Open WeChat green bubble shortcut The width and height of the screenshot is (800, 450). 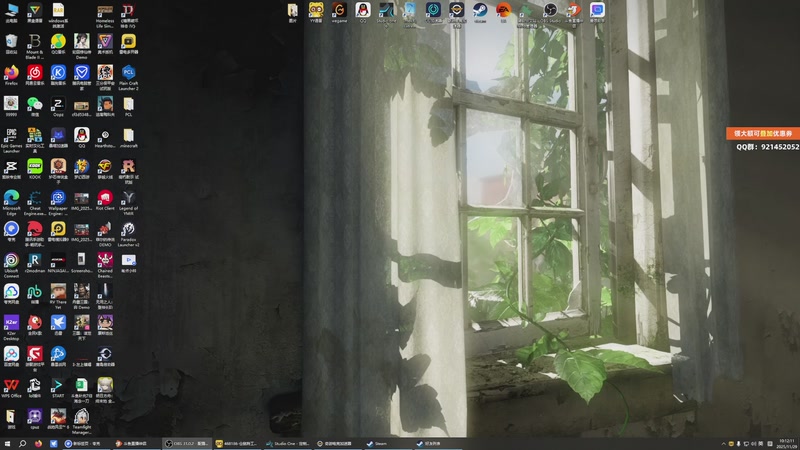coord(35,107)
